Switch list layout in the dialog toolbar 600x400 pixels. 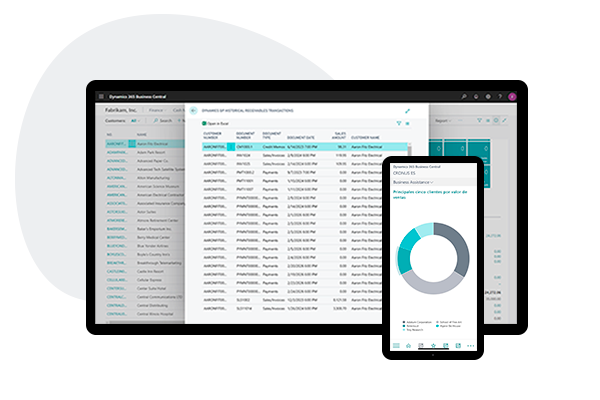(x=408, y=123)
